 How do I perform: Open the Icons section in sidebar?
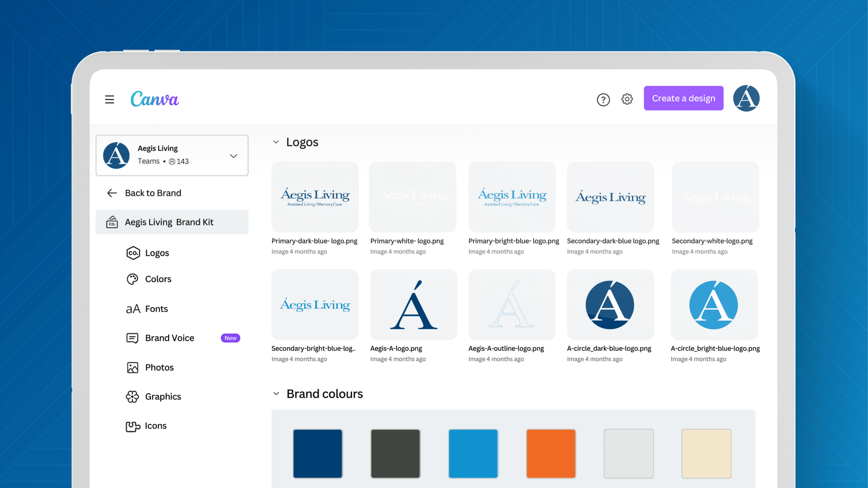(x=156, y=425)
